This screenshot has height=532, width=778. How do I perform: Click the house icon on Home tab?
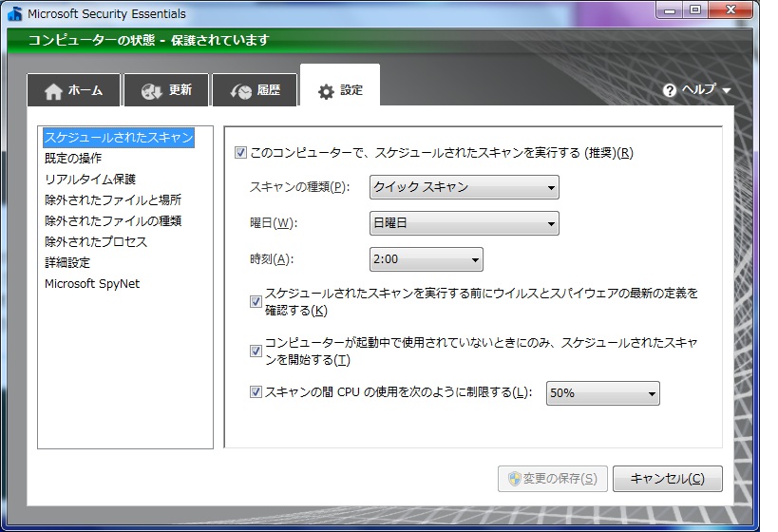[x=53, y=91]
